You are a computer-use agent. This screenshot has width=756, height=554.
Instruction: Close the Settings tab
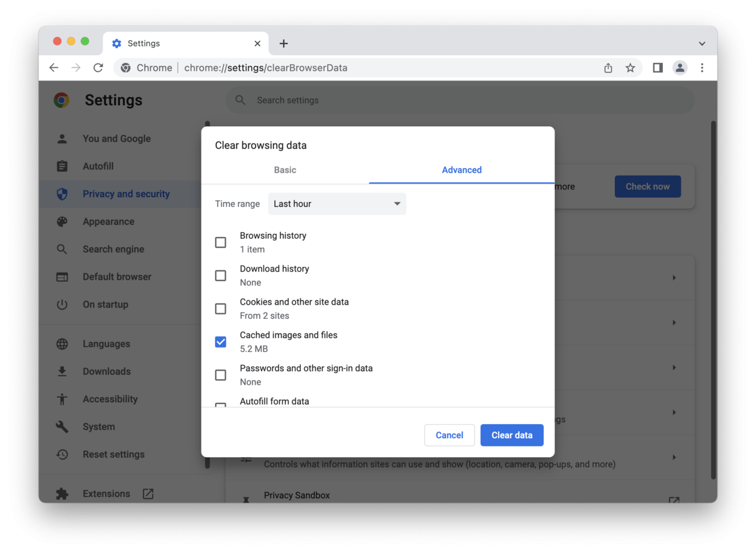(x=257, y=44)
